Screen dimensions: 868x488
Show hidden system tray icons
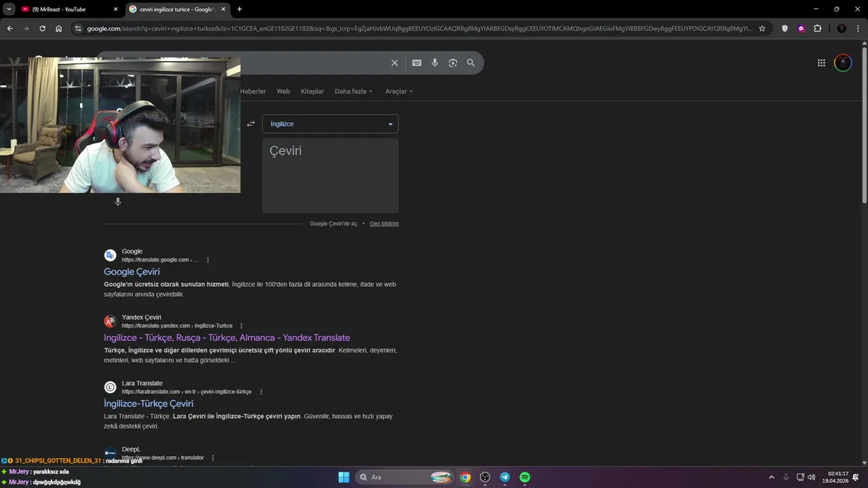pyautogui.click(x=771, y=477)
